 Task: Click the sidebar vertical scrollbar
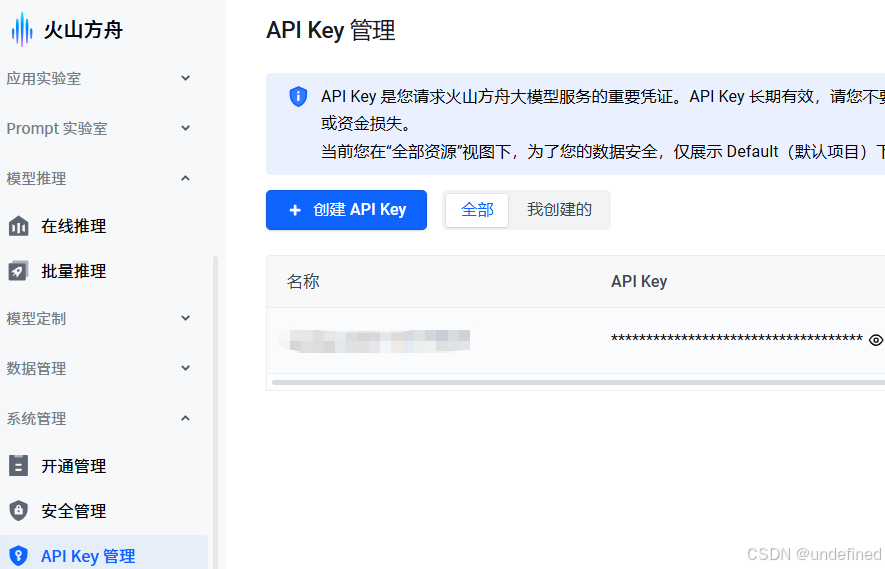click(215, 412)
